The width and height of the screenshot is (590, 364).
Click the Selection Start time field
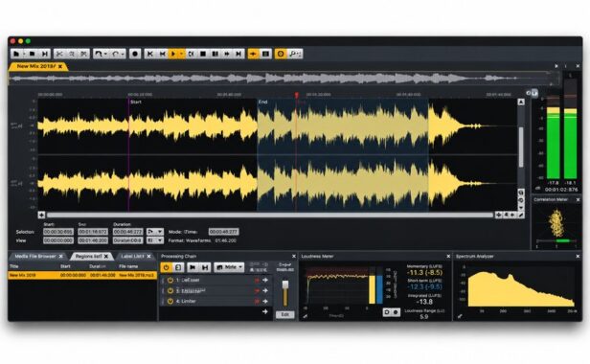coord(57,232)
